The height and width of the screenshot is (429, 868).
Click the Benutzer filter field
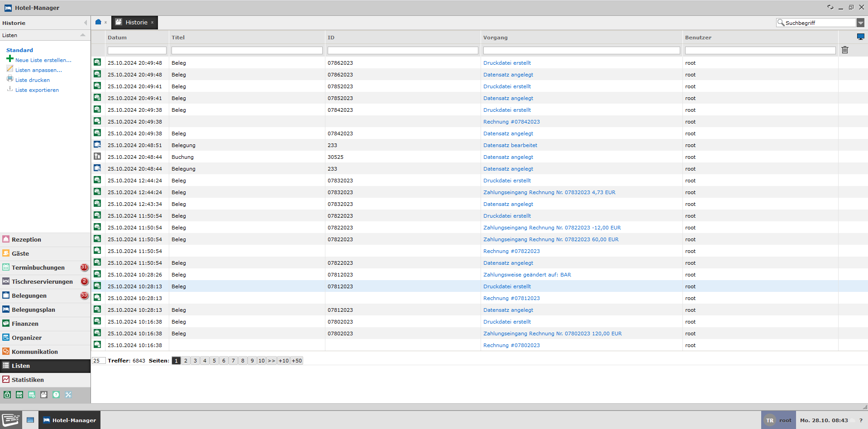tap(760, 51)
